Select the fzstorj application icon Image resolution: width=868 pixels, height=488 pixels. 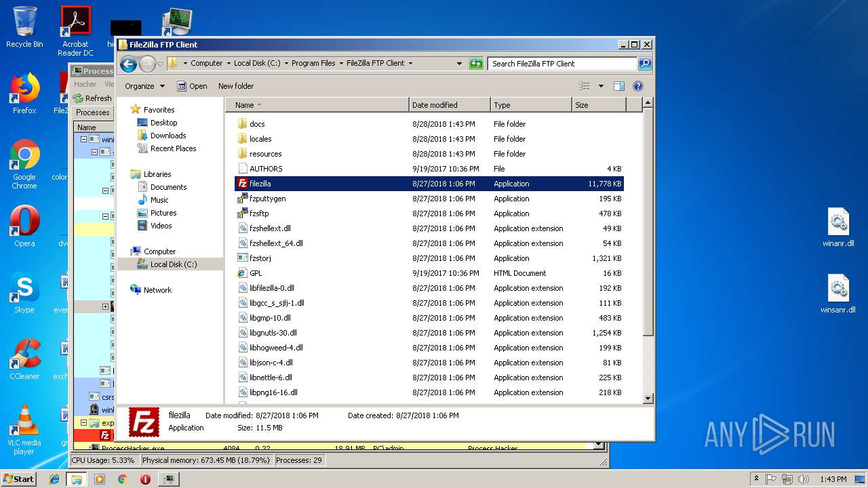[x=243, y=258]
